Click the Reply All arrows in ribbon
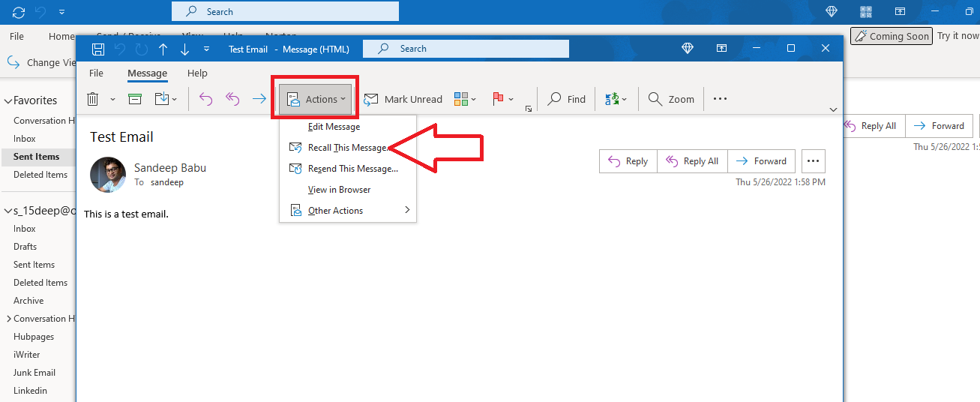Viewport: 980px width, 402px height. click(232, 99)
